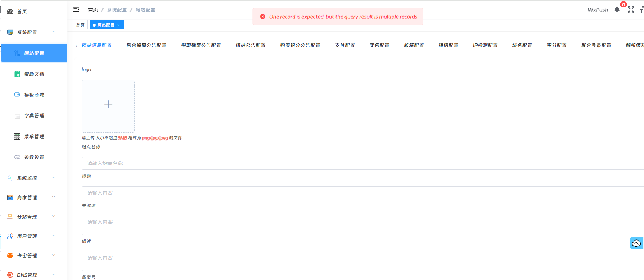Select the 网站配置 page tab

(x=106, y=25)
